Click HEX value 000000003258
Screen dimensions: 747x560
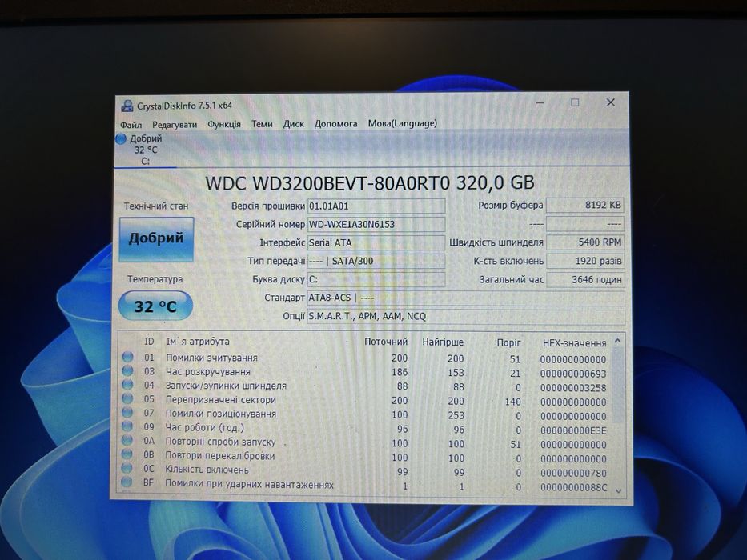[573, 388]
